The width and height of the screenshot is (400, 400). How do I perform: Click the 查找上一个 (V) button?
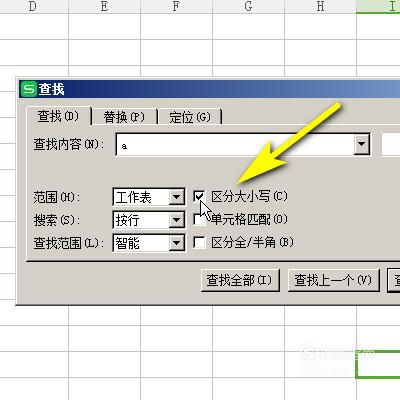(333, 280)
